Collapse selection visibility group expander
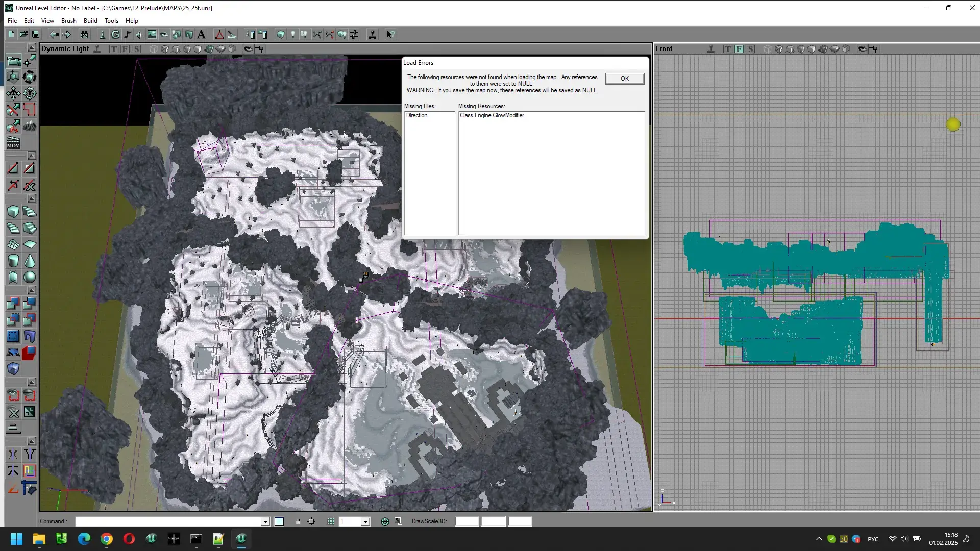980x551 pixels. pos(32,382)
